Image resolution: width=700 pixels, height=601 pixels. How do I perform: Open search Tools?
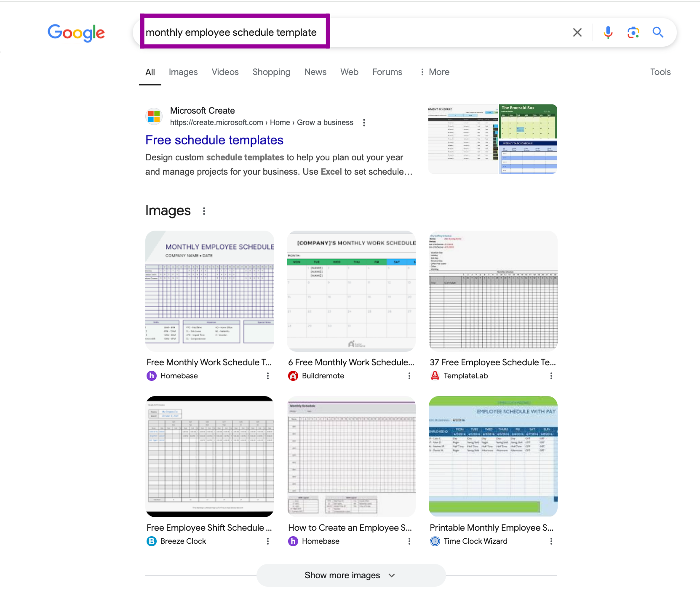(x=660, y=72)
